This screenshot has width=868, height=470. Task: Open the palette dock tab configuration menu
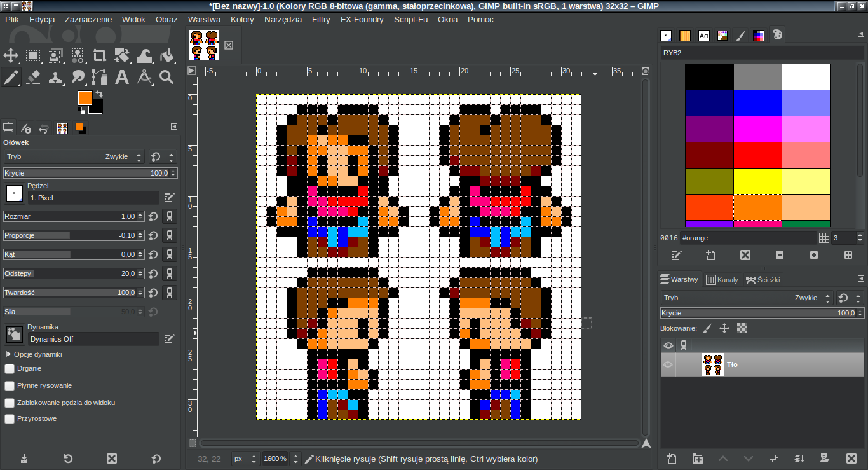pyautogui.click(x=861, y=34)
